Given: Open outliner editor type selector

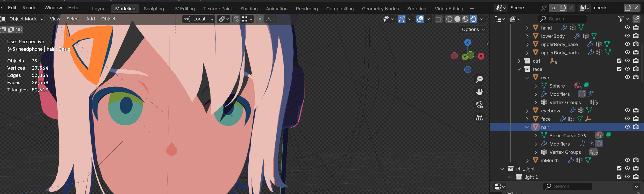Looking at the screenshot, I should click(500, 19).
